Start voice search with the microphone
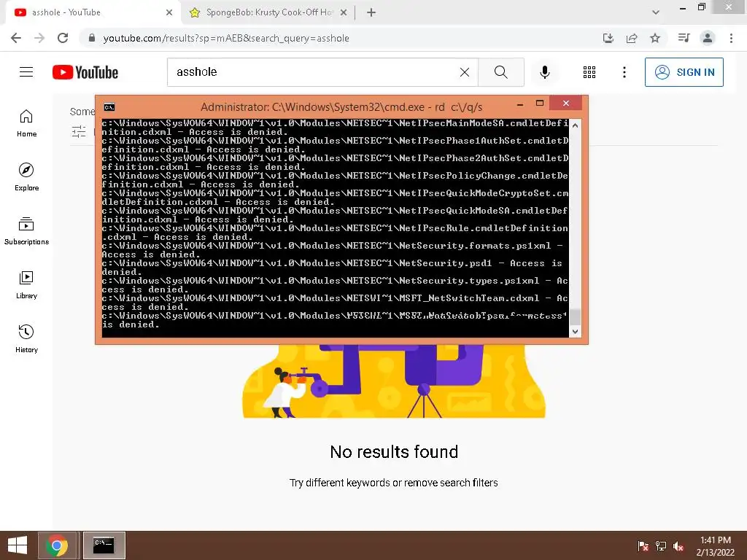This screenshot has width=747, height=560. (544, 72)
